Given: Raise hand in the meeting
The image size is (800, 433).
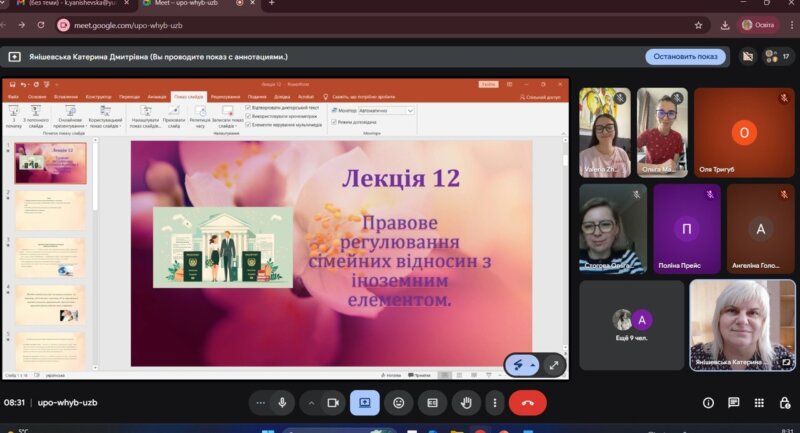Looking at the screenshot, I should pyautogui.click(x=465, y=402).
